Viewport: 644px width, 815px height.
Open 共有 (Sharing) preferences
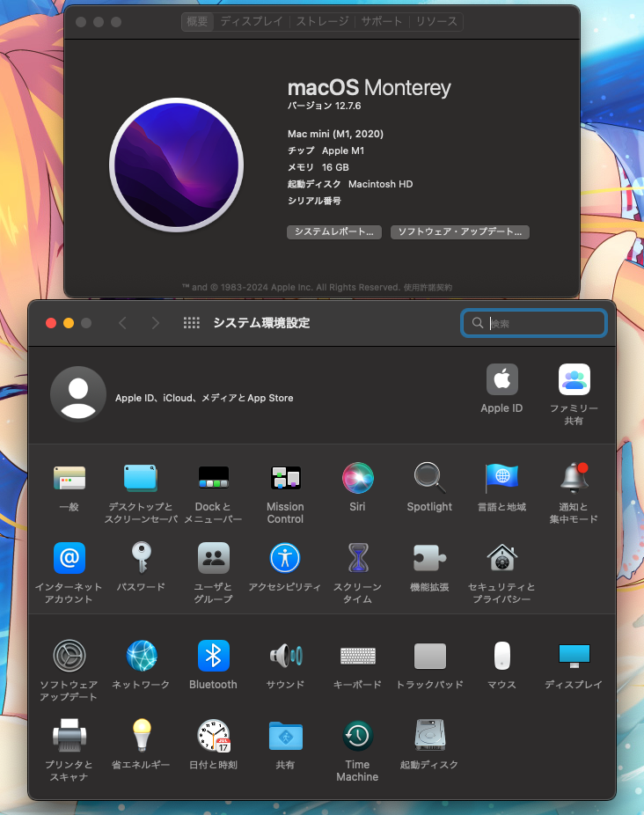click(285, 736)
